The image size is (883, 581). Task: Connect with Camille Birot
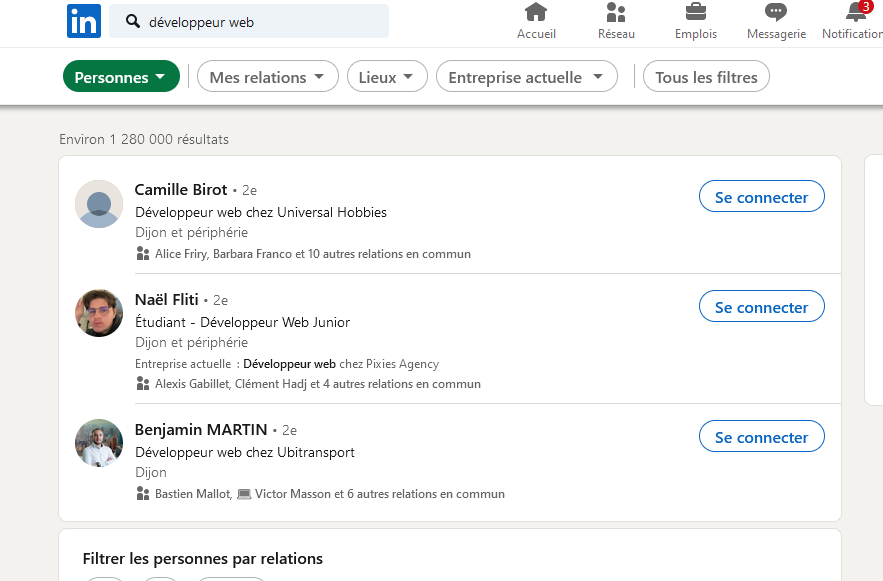(761, 196)
